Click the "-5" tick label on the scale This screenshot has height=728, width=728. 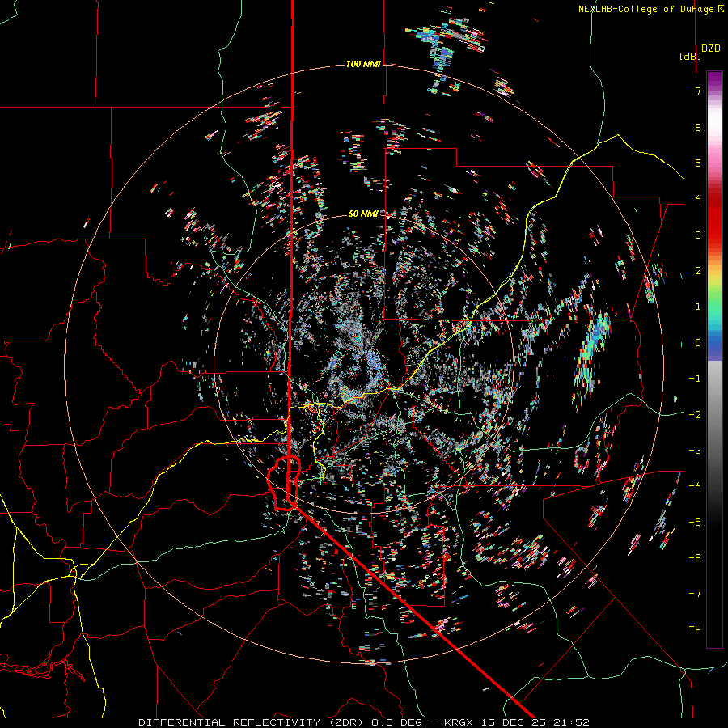(x=695, y=522)
